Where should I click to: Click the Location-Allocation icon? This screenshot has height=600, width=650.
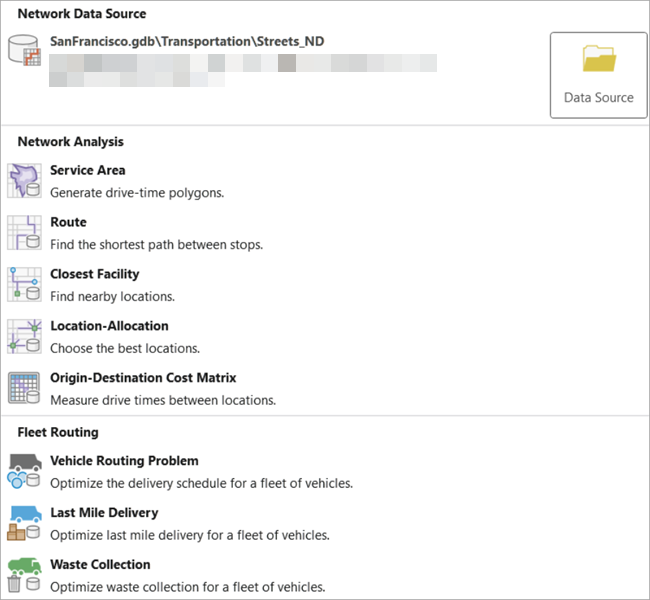click(x=23, y=337)
